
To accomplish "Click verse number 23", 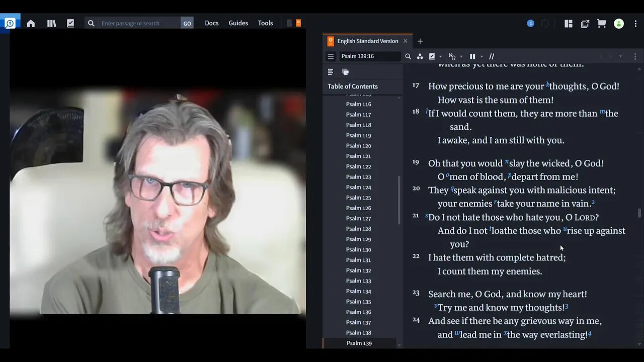I will coord(416,293).
